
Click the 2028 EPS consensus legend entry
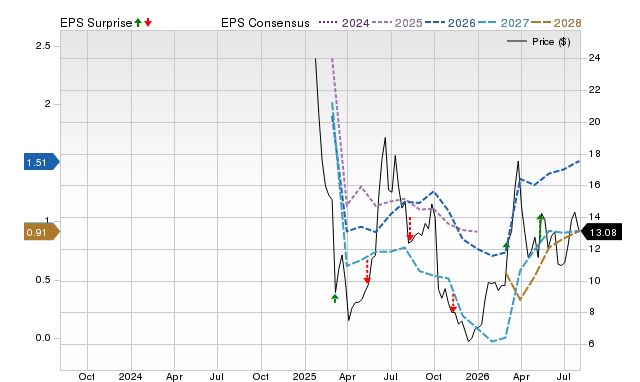click(556, 23)
